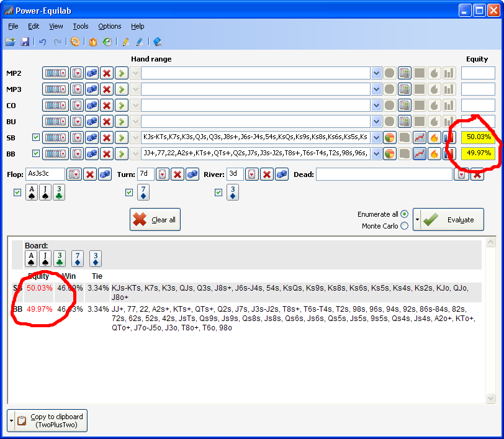The image size is (504, 439).
Task: Select the Monte Carlo radio button
Action: point(404,226)
